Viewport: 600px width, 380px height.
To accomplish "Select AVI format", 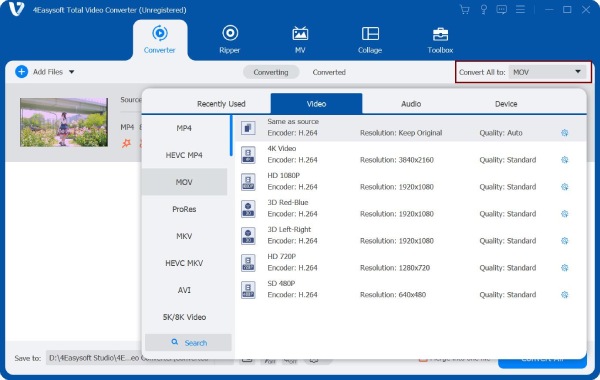I will click(184, 290).
